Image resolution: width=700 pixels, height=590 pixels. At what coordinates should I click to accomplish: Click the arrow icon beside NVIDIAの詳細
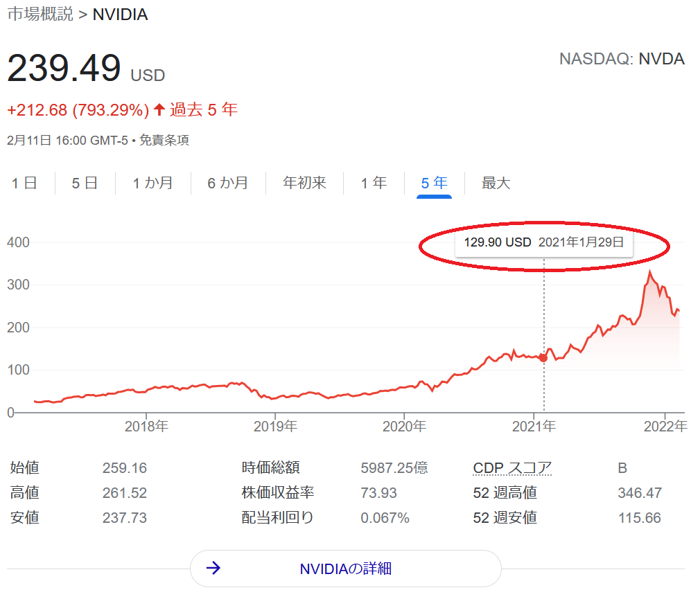tap(214, 569)
